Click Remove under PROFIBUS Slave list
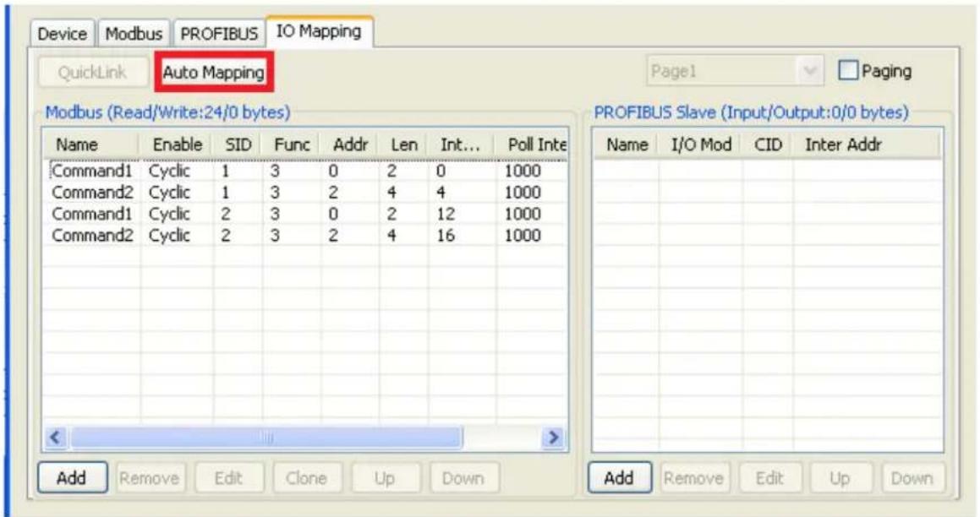This screenshot has height=517, width=980. [x=694, y=478]
